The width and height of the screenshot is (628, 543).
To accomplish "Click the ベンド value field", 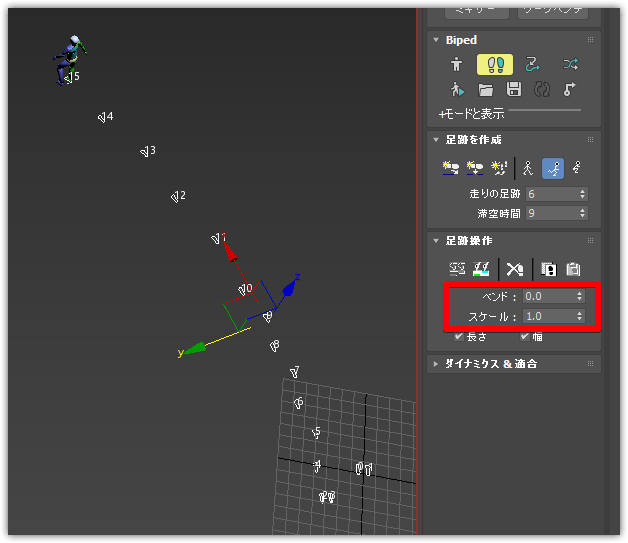I will click(x=547, y=296).
